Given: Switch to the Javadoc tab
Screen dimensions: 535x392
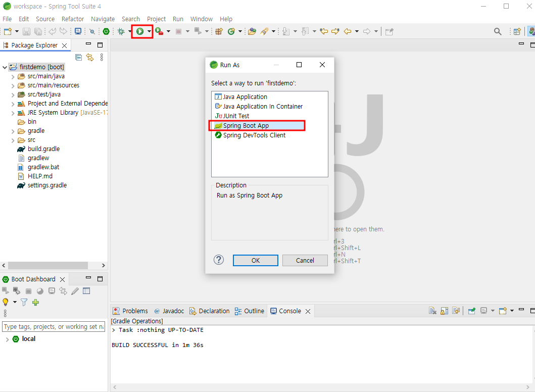Looking at the screenshot, I should pos(169,311).
